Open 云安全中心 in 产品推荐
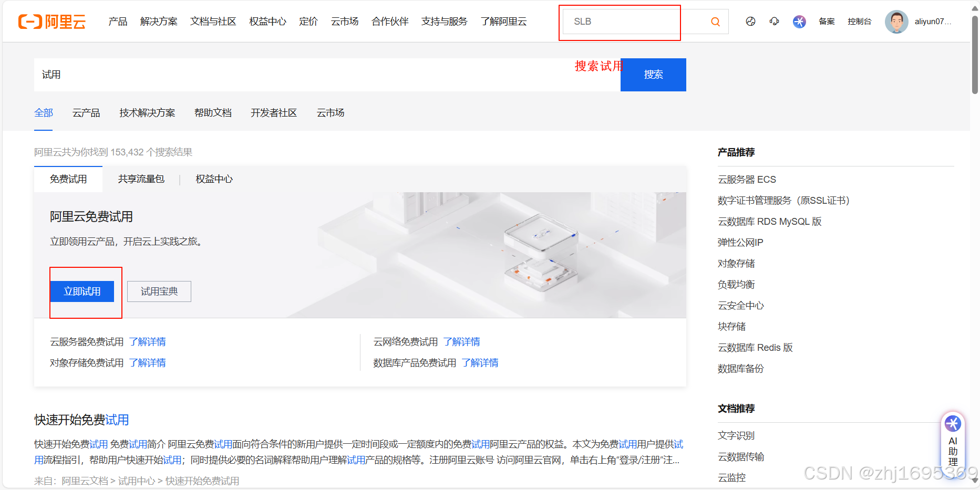The height and width of the screenshot is (490, 980). pyautogui.click(x=741, y=306)
